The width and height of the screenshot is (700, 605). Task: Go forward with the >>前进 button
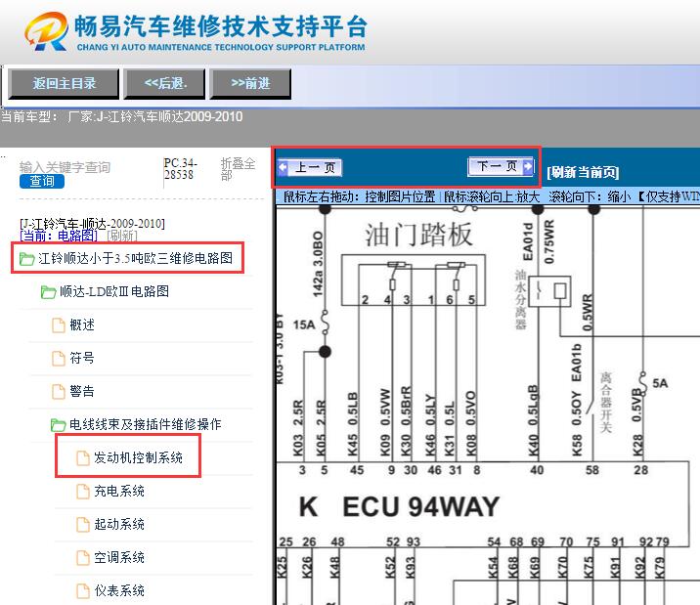click(250, 83)
